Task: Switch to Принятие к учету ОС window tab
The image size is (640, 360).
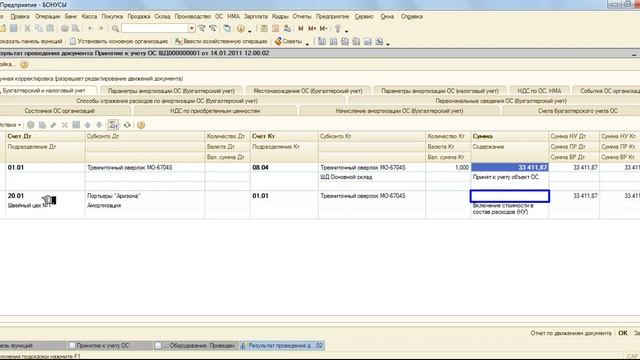Action: (109, 345)
